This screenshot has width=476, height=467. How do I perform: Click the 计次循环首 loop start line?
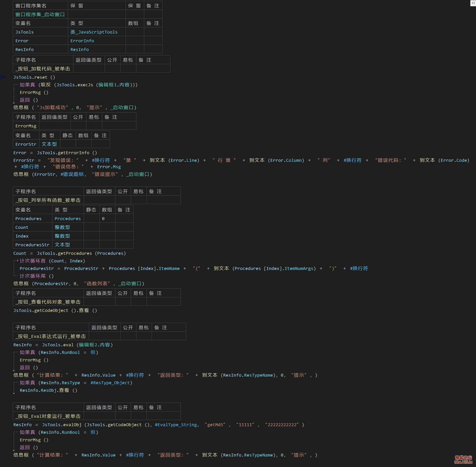point(52,261)
